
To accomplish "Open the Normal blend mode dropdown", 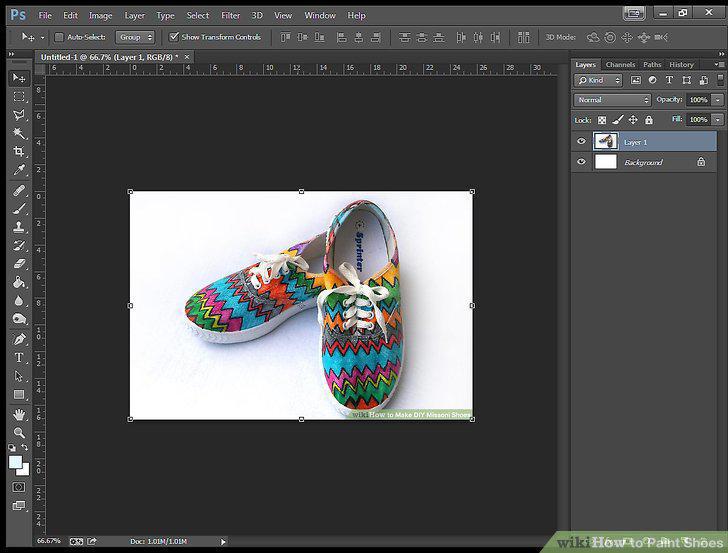I will [x=612, y=100].
